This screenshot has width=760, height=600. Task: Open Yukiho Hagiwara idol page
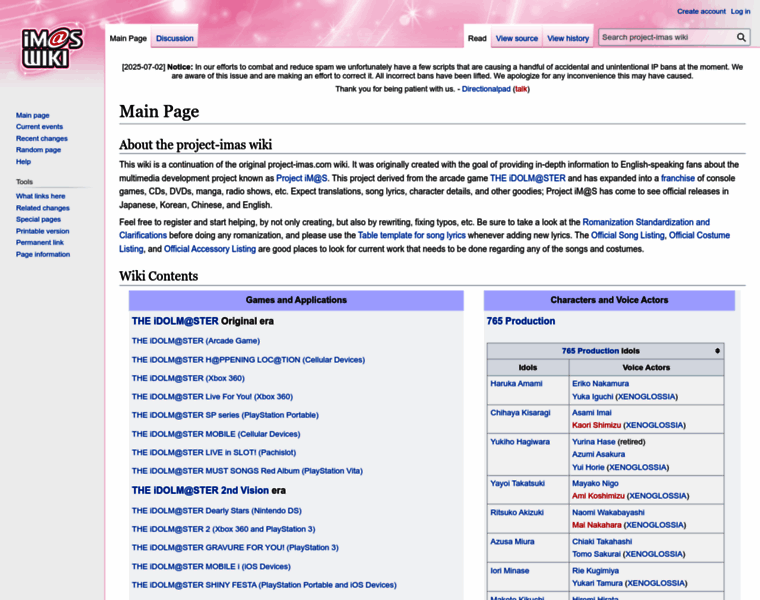(520, 442)
